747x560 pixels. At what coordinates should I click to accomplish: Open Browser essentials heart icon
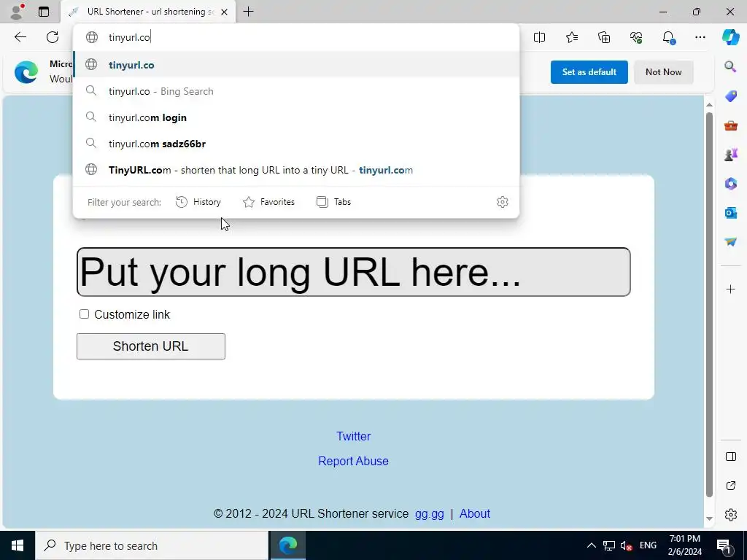point(636,37)
